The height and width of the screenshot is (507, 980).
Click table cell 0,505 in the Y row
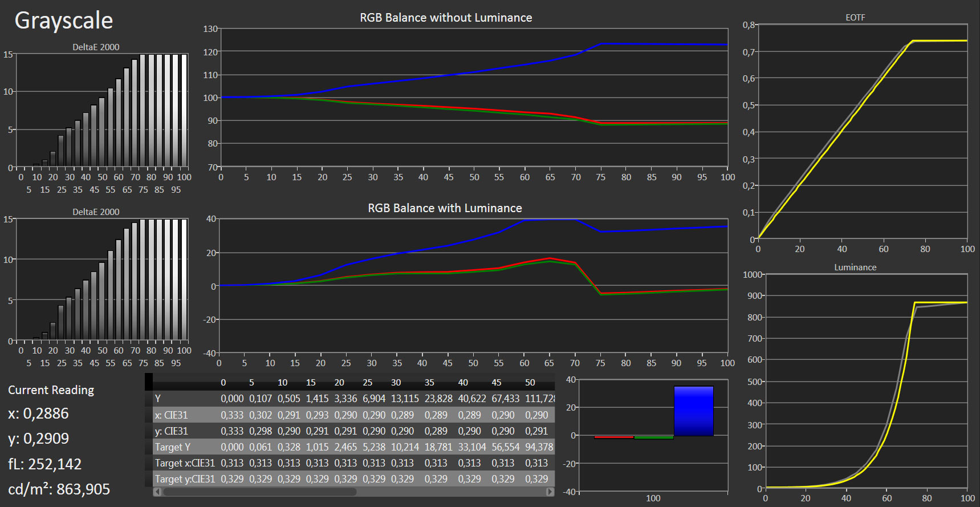289,399
